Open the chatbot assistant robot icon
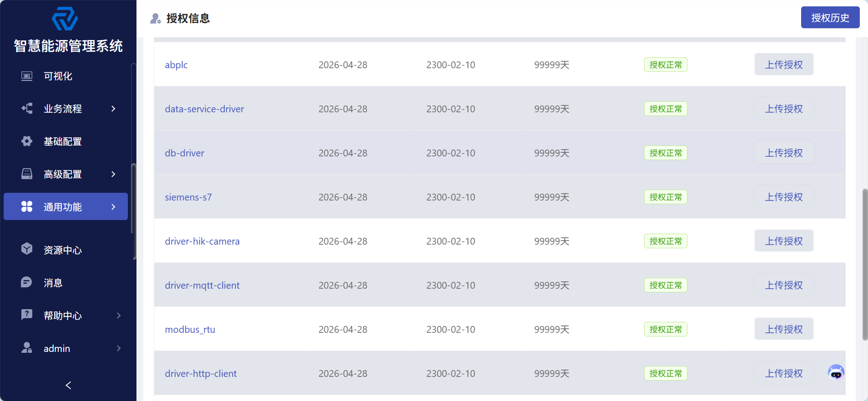This screenshot has width=868, height=401. point(836,372)
